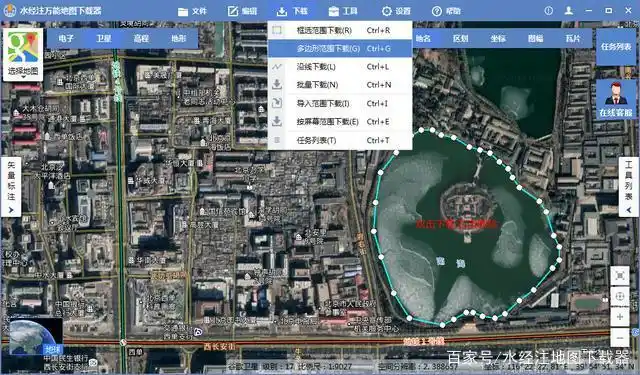Viewport: 640px width, 375px height.
Task: Click the 西长安街 road label
Action: point(219,346)
